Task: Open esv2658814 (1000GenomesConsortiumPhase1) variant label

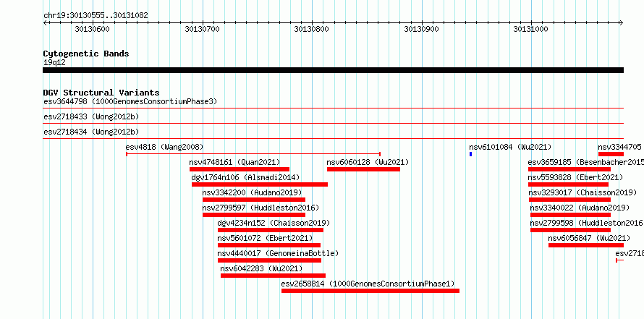Action: 368,284
